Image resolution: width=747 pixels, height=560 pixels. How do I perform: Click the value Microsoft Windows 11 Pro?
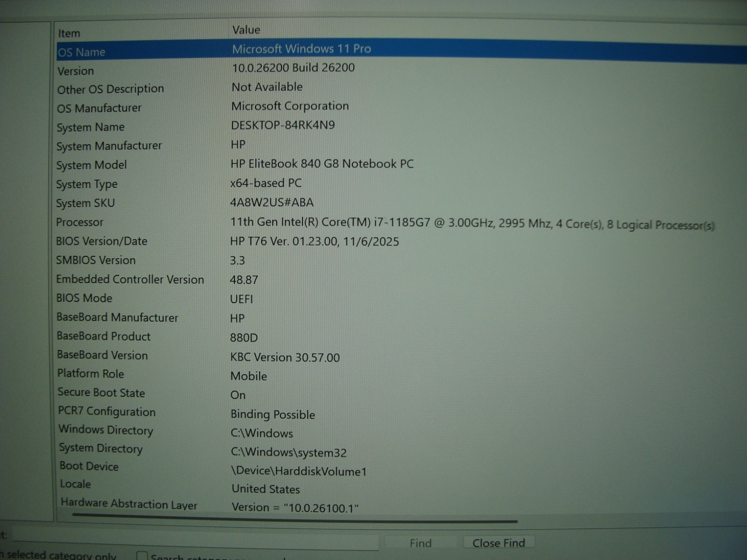(x=302, y=49)
